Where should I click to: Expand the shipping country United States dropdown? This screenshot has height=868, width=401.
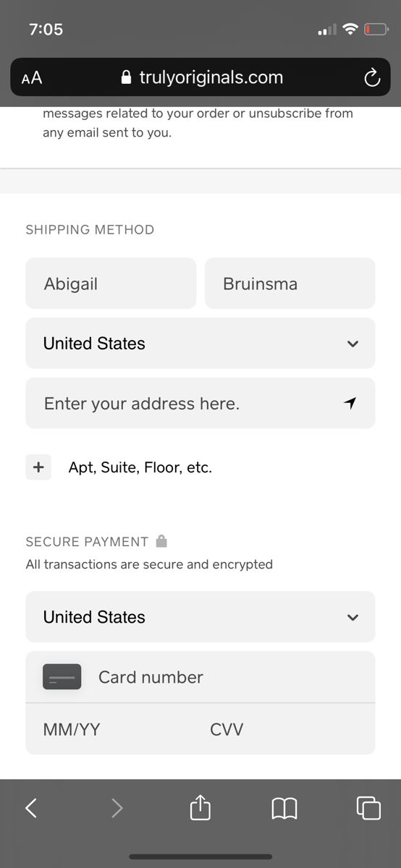tap(200, 343)
